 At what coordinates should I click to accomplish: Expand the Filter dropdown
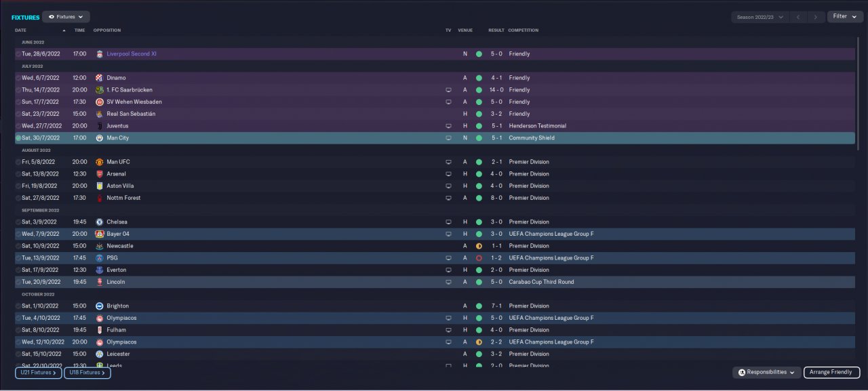[x=844, y=16]
